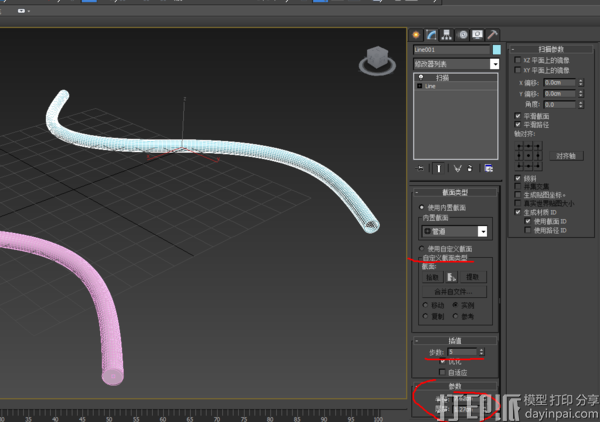The width and height of the screenshot is (600, 422).
Task: Open the Hierarchy panel tab
Action: 447,35
